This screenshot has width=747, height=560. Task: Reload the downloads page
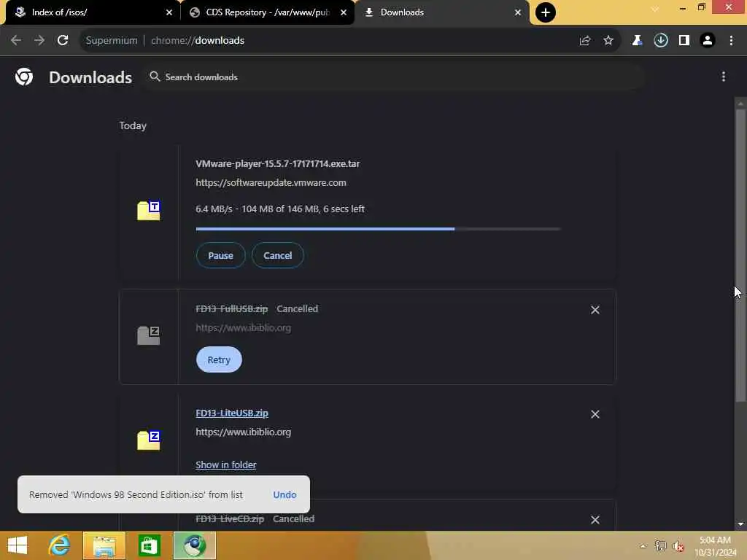click(x=63, y=41)
